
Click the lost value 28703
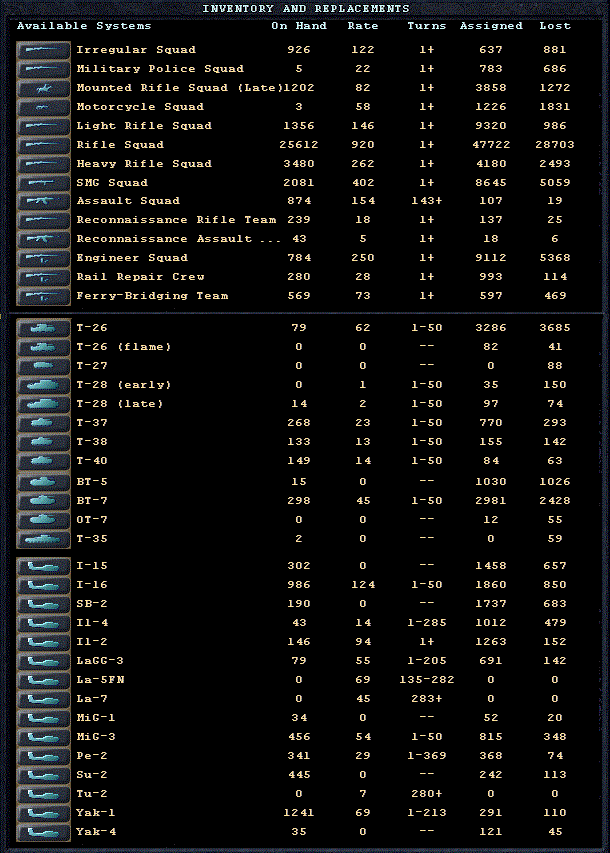click(x=555, y=145)
